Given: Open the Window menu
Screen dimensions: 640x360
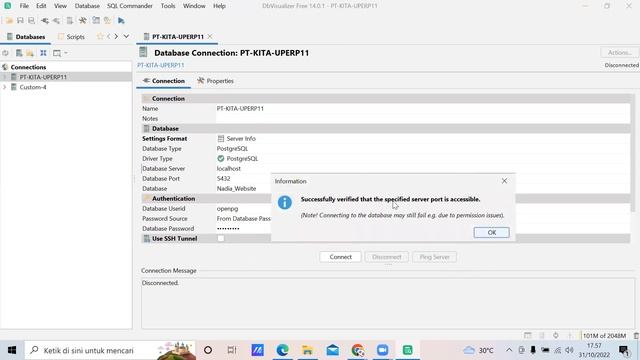Looking at the screenshot, I should tap(194, 6).
